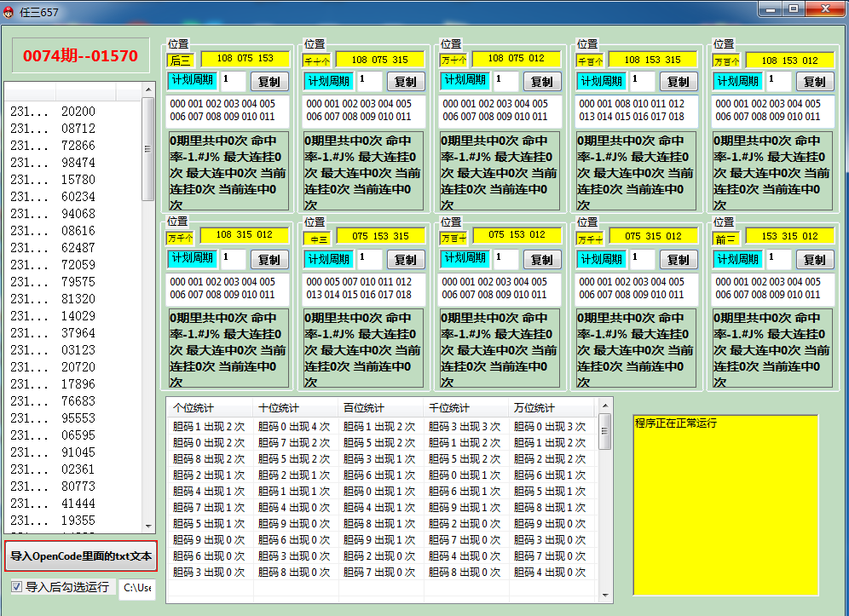Click 复制 in the 万千十 panel
This screenshot has width=849, height=616.
679,260
